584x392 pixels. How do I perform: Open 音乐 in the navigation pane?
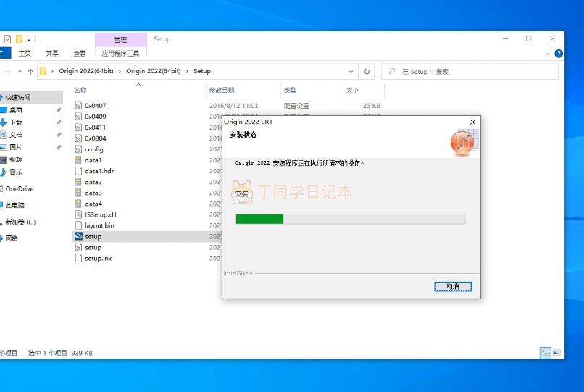click(x=16, y=172)
